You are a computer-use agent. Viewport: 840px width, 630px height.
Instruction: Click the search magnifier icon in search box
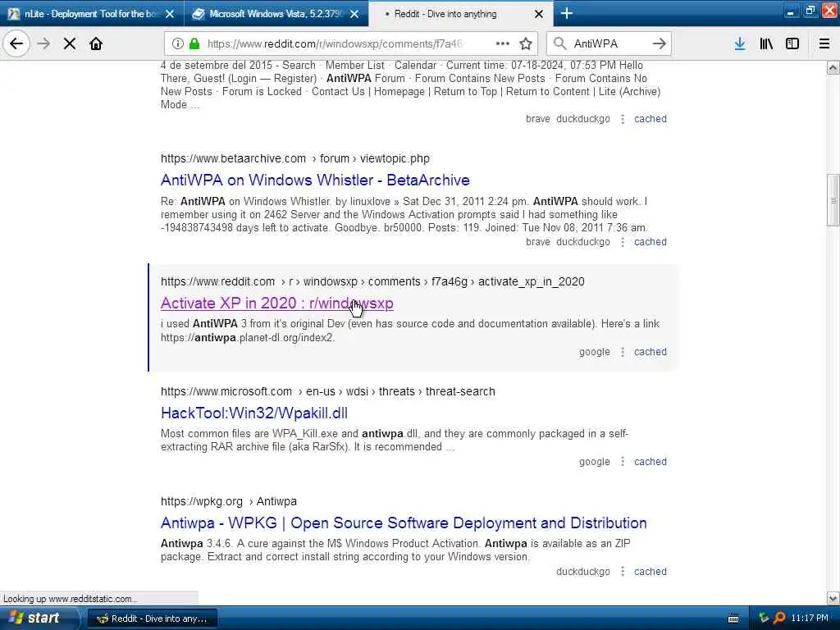559,43
